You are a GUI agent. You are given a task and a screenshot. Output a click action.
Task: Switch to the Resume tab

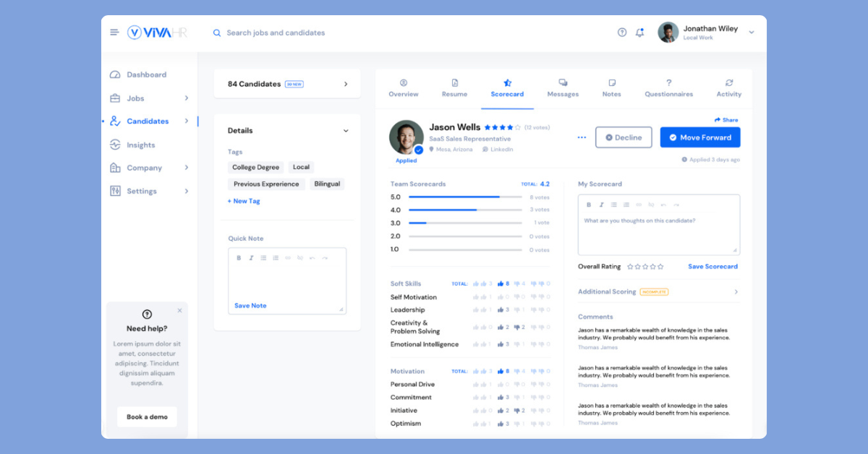point(454,88)
